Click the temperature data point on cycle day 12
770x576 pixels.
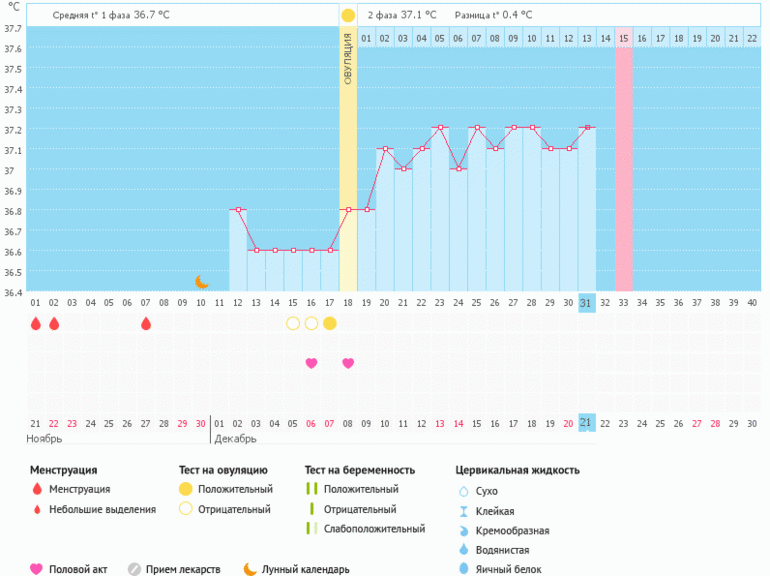tap(238, 210)
